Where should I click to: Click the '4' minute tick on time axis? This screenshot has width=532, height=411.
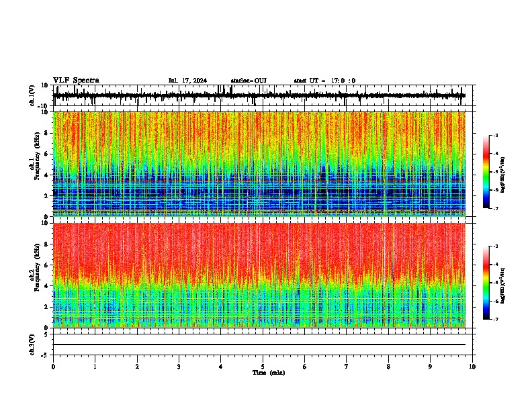[x=221, y=367]
